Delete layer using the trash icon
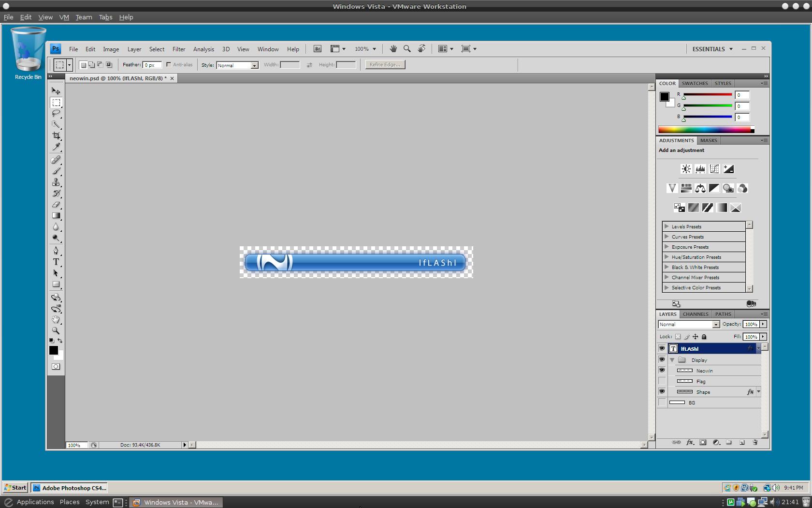Screen dimensions: 812x508 click(755, 442)
